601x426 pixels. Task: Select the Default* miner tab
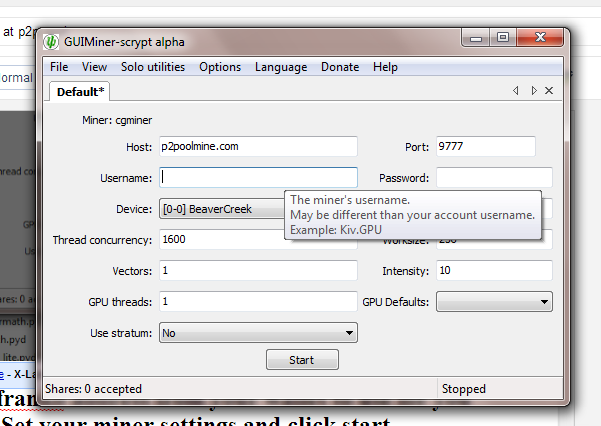tap(80, 92)
